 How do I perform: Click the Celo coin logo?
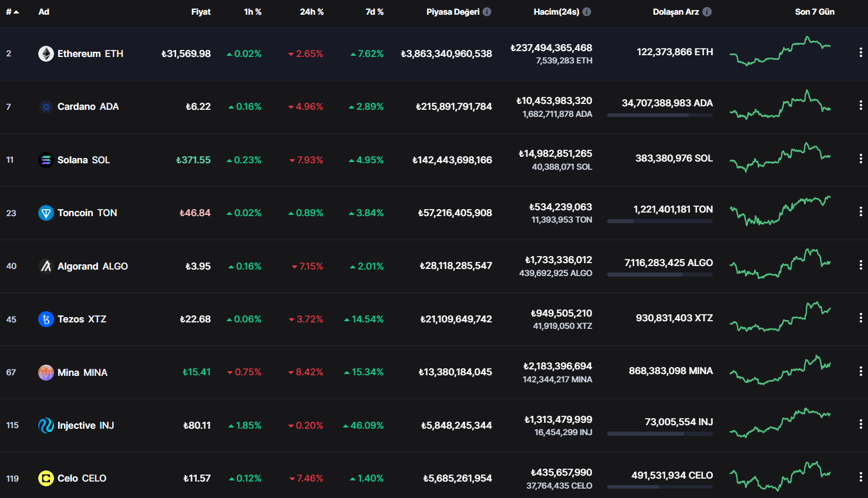coord(46,479)
